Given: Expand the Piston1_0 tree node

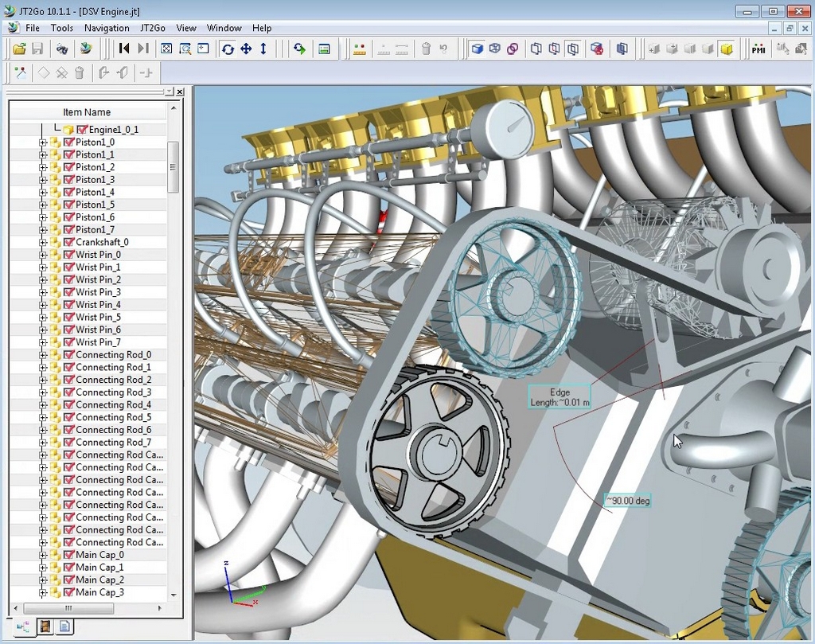Looking at the screenshot, I should pos(43,142).
